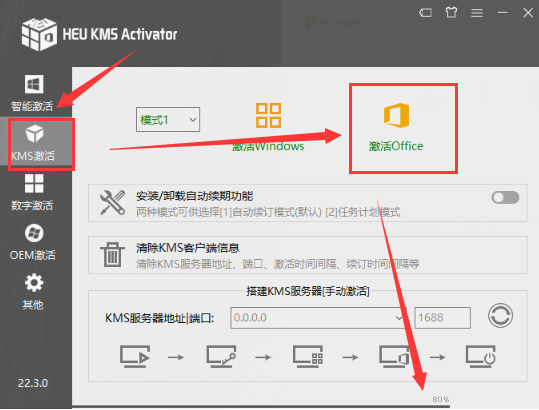Click the monitor with Office step icon

394,356
